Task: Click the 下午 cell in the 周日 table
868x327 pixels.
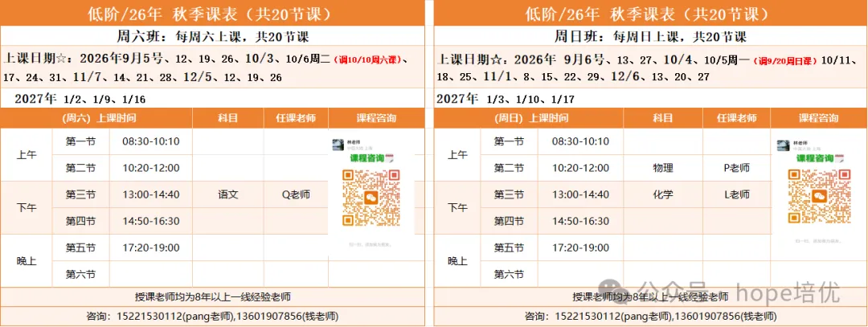Action: coord(457,208)
